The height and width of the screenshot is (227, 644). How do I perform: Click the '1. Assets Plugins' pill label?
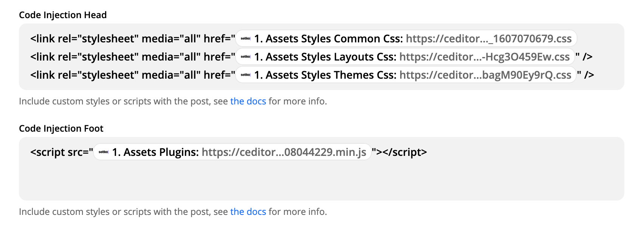tap(155, 152)
